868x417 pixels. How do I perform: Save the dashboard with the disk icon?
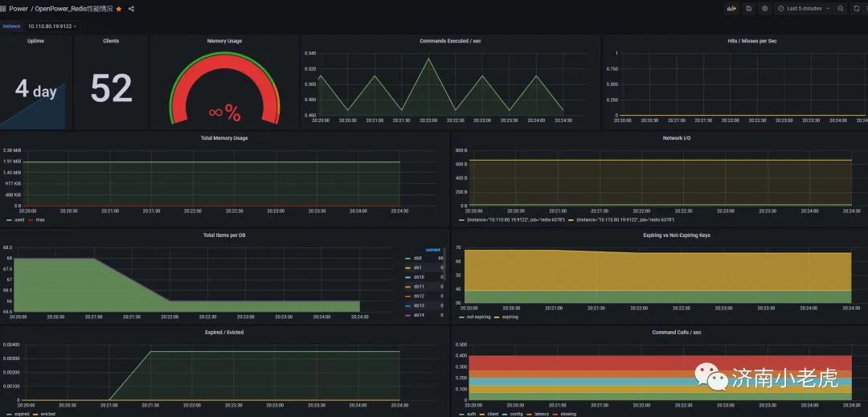pyautogui.click(x=748, y=9)
